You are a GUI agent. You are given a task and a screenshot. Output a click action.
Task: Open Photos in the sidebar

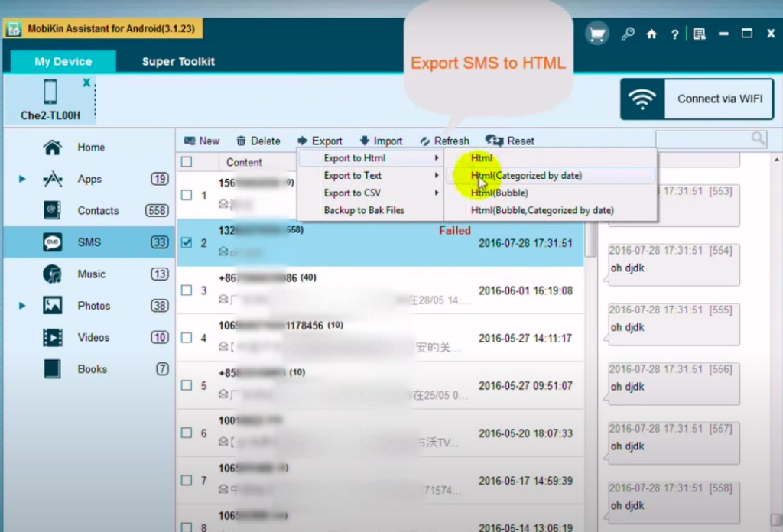(x=89, y=306)
